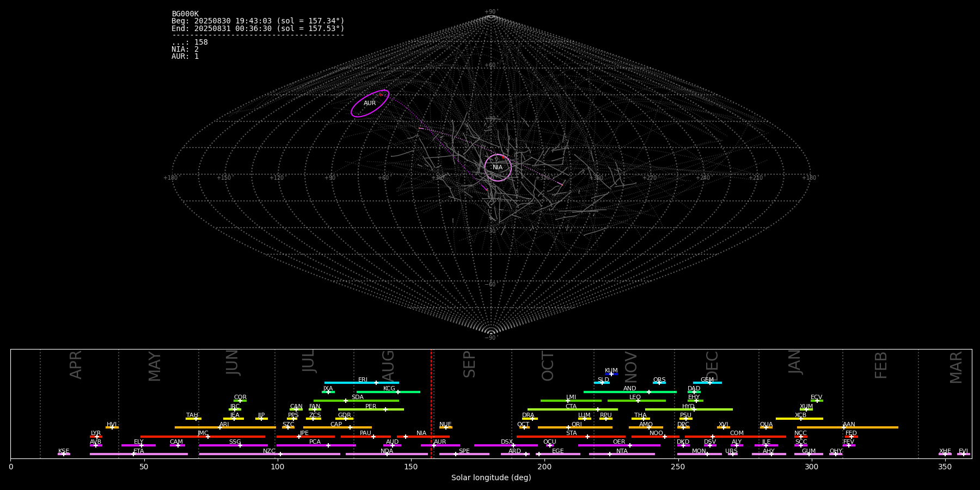Select the GEM shower bar
Viewport: 980px width, 490px height.
707,383
